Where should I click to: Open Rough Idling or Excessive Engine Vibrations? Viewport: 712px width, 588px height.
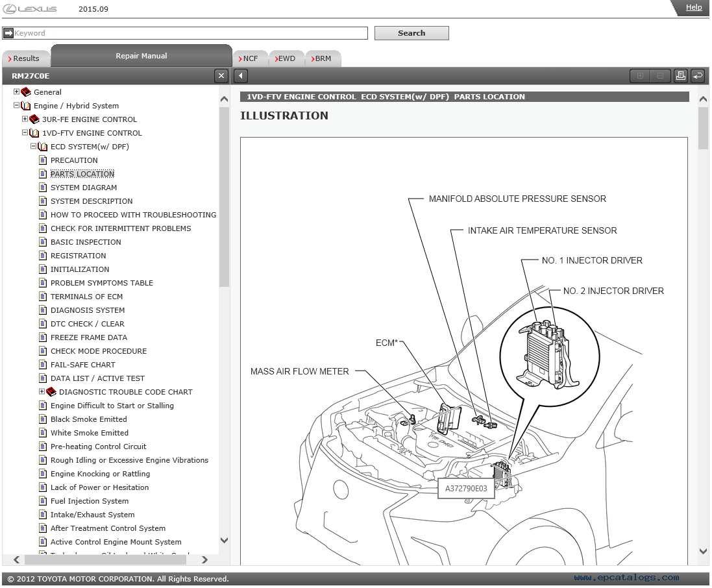(x=129, y=460)
